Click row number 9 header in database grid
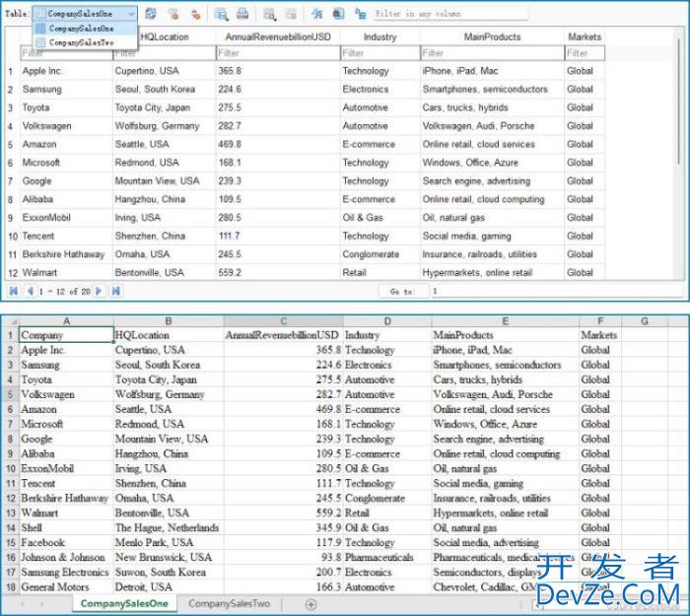Viewport: 690px width, 616px height. [11, 218]
